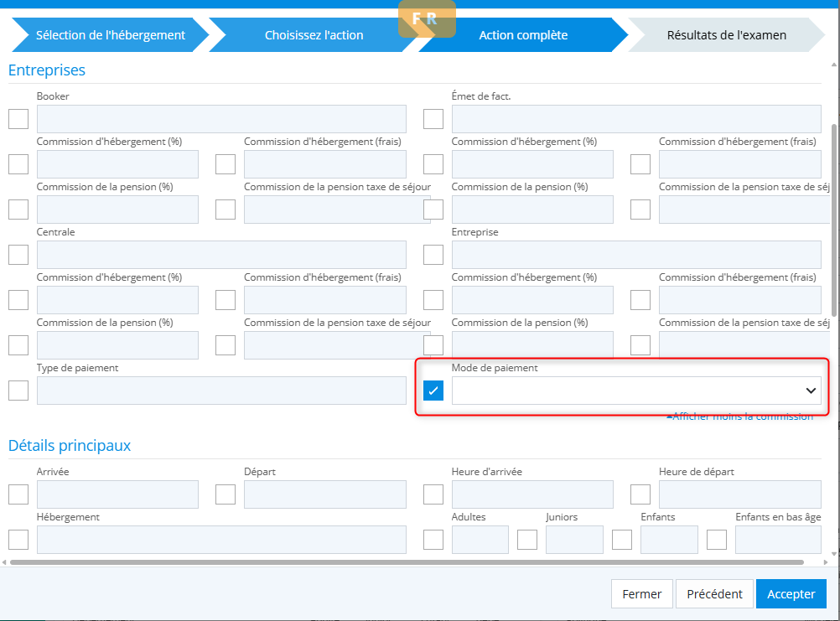The image size is (840, 621).
Task: Go to Sélection de l'hébergement step
Action: click(x=110, y=35)
